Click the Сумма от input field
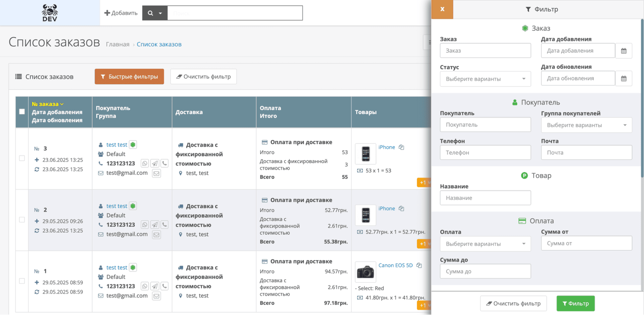 [x=586, y=243]
